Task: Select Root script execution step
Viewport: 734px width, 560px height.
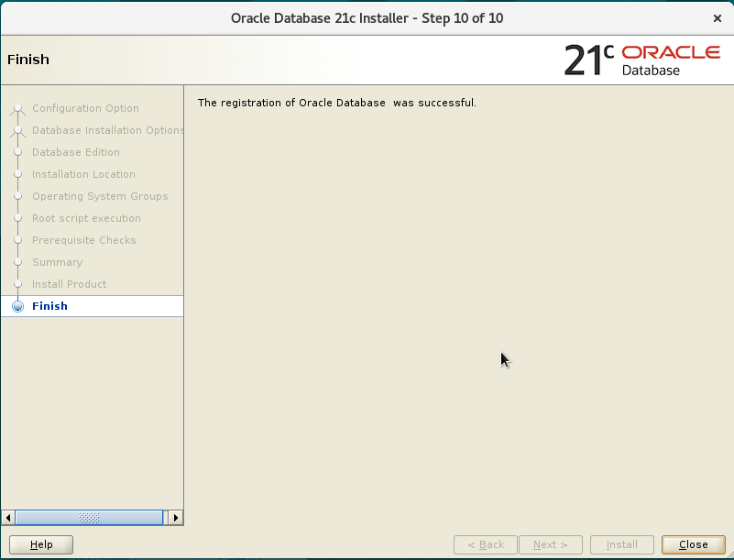Action: [87, 218]
